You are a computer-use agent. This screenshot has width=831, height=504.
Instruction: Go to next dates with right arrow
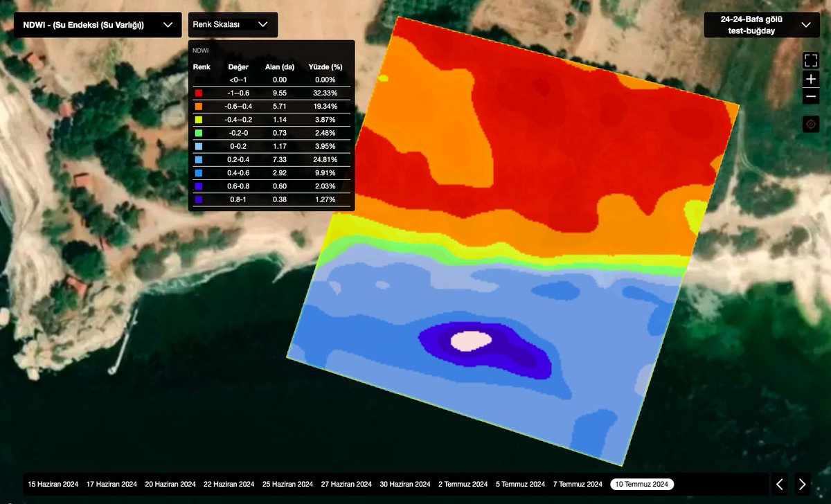click(802, 484)
